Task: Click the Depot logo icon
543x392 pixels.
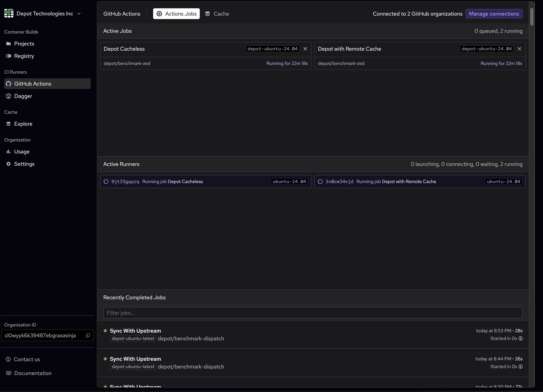Action: (x=9, y=13)
